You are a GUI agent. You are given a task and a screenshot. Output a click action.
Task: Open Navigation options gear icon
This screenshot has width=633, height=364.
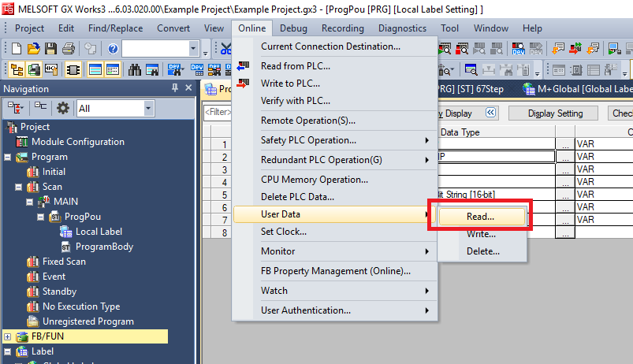(x=63, y=108)
